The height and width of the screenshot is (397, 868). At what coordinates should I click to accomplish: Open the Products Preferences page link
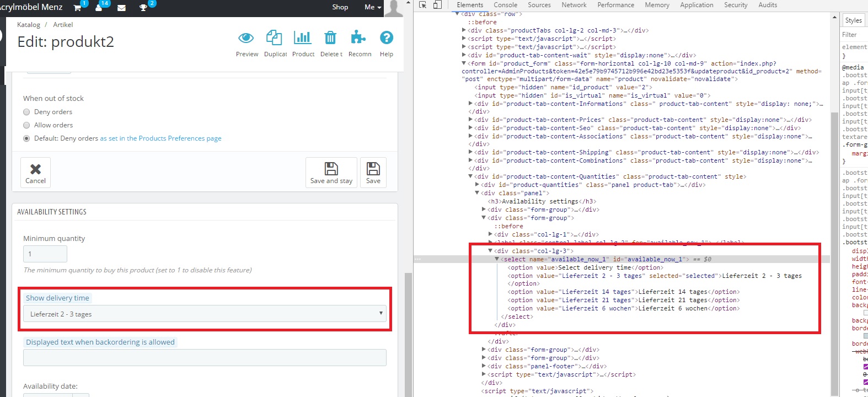tap(160, 138)
